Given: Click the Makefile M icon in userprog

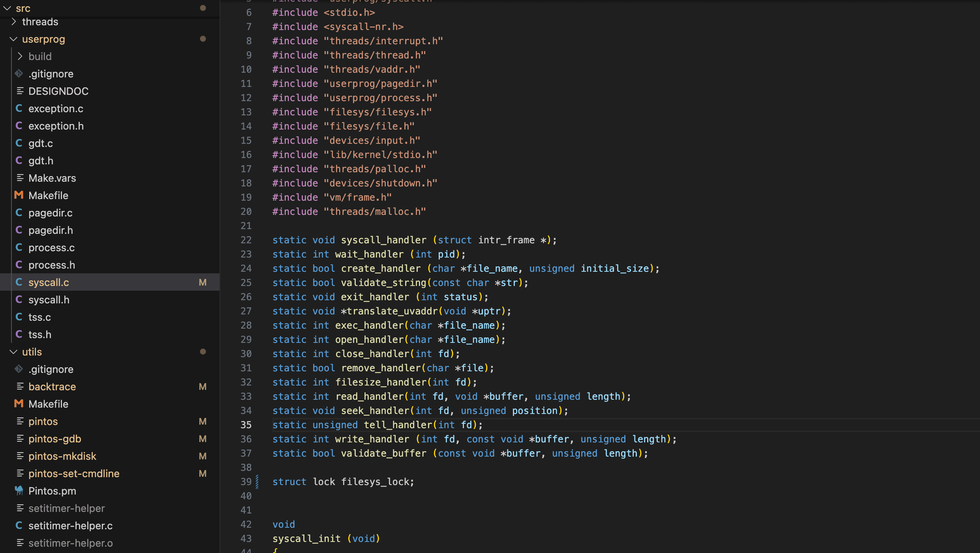Looking at the screenshot, I should pos(19,195).
